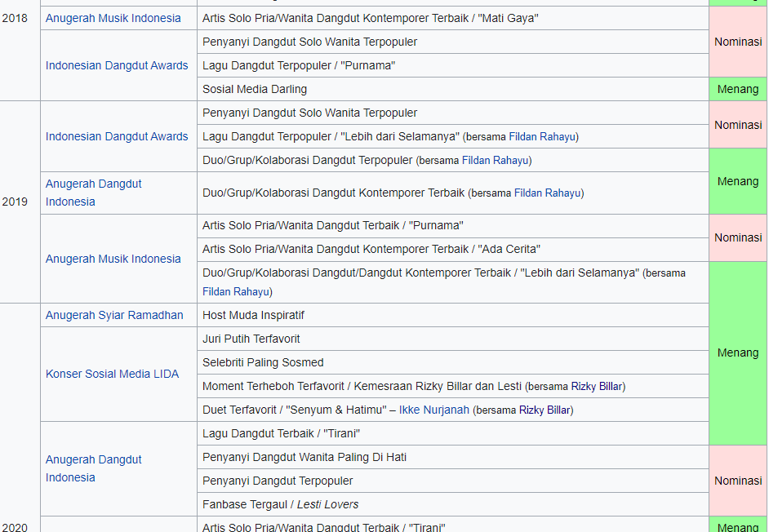769x532 pixels.
Task: Follow Anugerah Dangdut Indonesia link in 2020
Action: [94, 468]
